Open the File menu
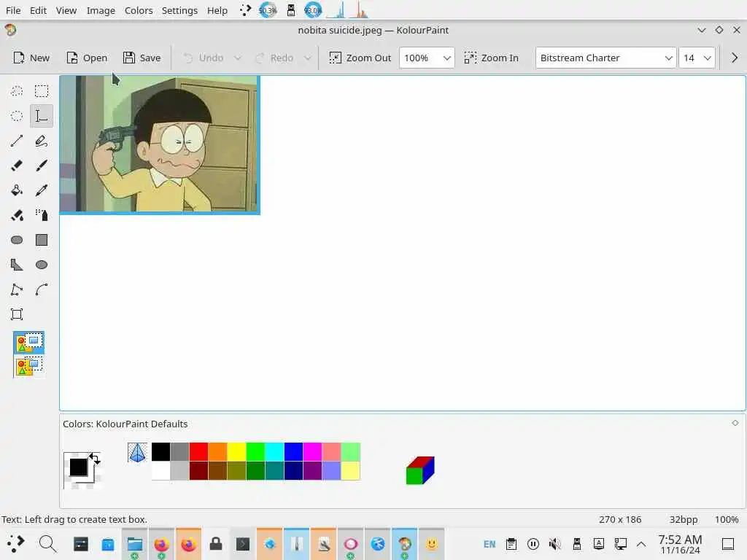The height and width of the screenshot is (560, 747). pos(13,10)
